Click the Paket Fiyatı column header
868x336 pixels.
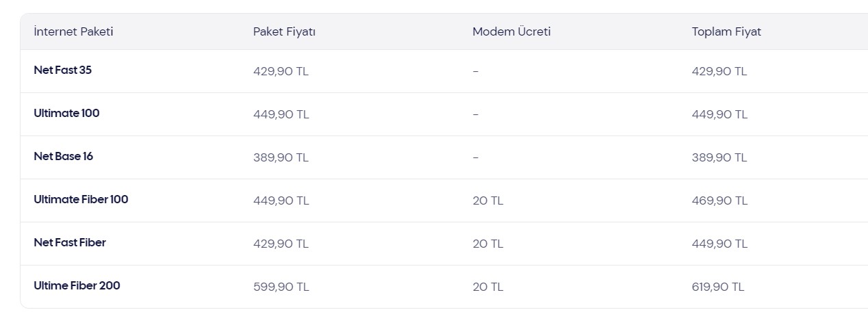pos(284,31)
